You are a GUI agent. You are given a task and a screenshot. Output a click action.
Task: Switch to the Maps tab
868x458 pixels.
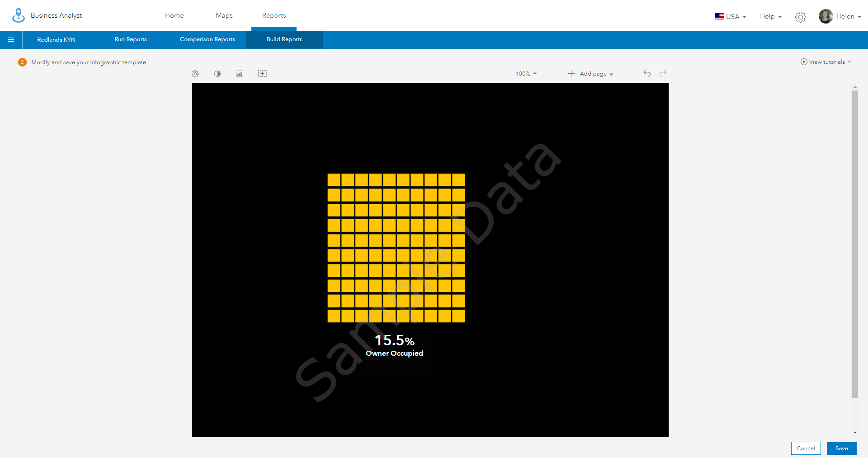(x=224, y=15)
